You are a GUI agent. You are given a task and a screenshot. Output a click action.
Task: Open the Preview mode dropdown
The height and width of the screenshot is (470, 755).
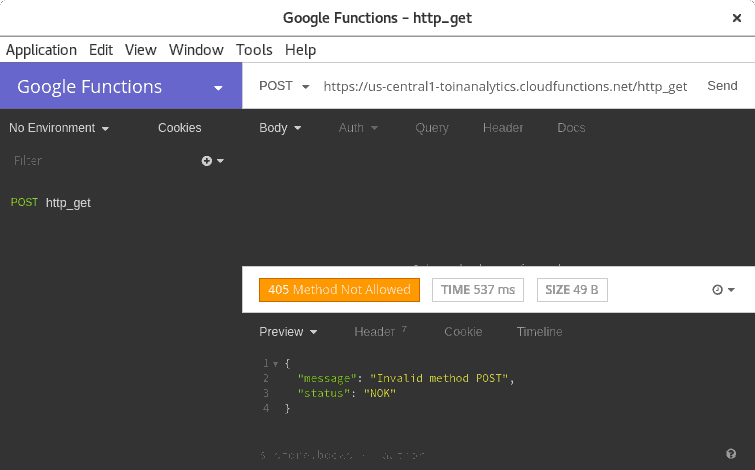coord(288,332)
